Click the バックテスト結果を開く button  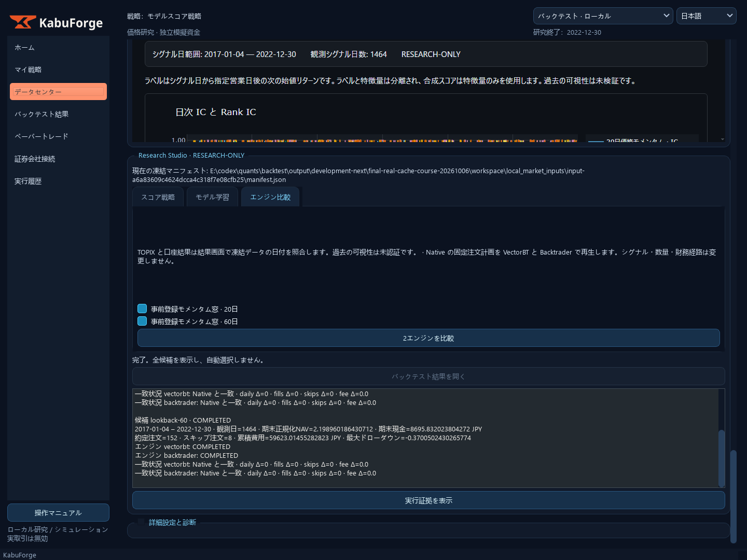pos(428,376)
